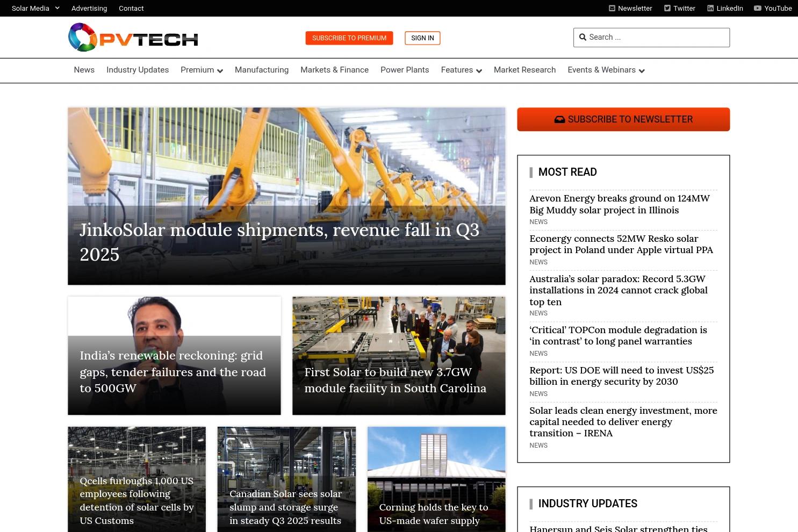This screenshot has height=532, width=798.
Task: Open Markets & Finance section
Action: click(x=334, y=70)
